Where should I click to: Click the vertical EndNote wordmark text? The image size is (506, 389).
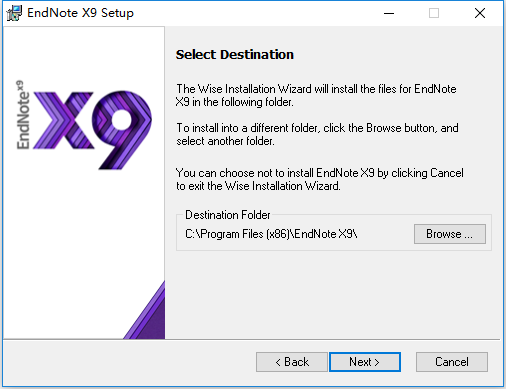click(x=23, y=115)
